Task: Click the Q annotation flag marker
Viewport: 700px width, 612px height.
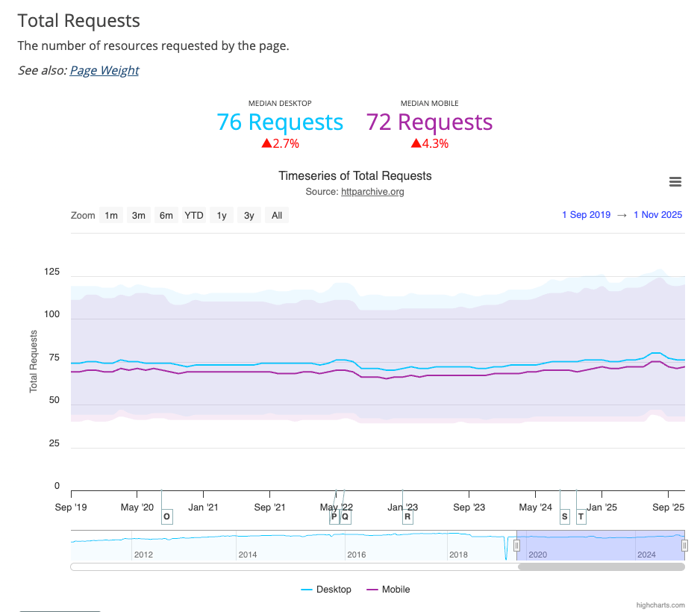Action: tap(345, 516)
